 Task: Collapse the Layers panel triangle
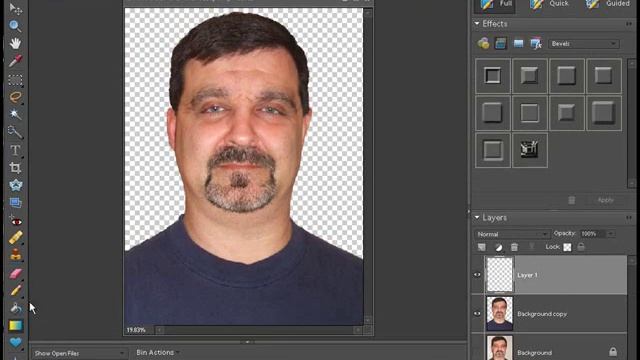coord(477,218)
